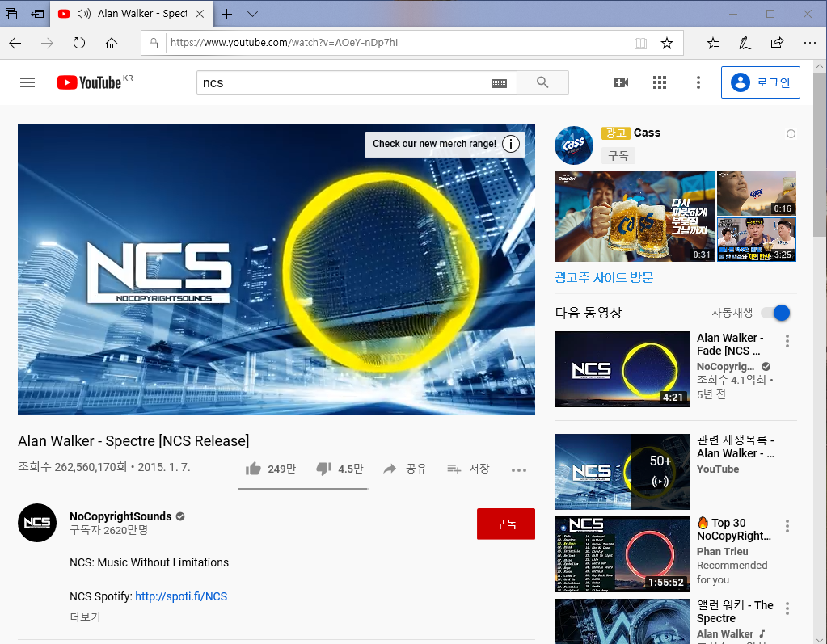
Task: Open YouTube settings three-dot menu
Action: tap(698, 82)
